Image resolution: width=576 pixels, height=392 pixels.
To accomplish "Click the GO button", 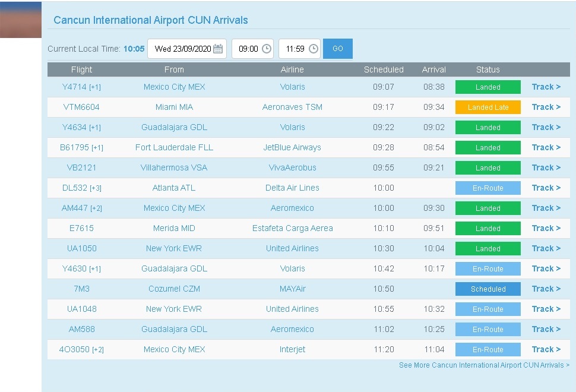I will tap(338, 49).
